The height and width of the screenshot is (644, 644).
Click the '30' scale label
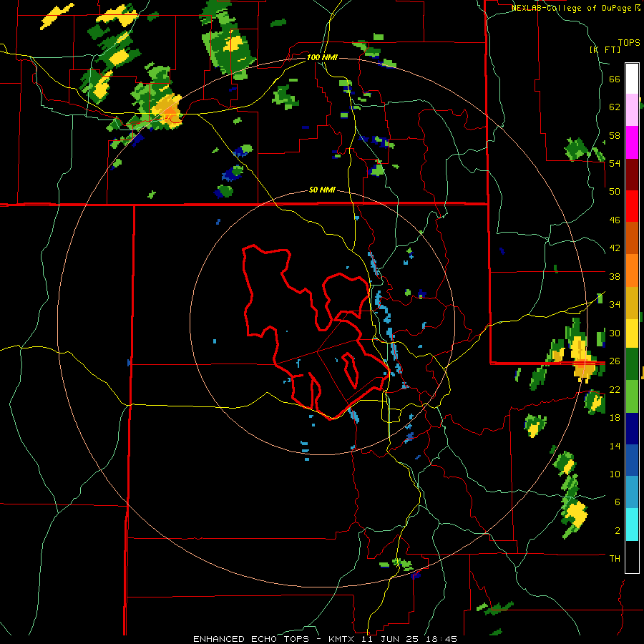point(615,333)
